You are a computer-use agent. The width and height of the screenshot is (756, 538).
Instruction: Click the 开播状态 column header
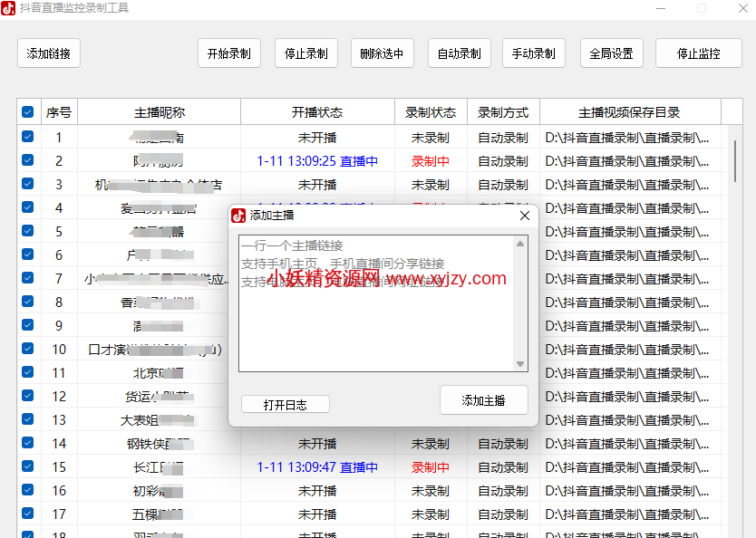pos(317,112)
